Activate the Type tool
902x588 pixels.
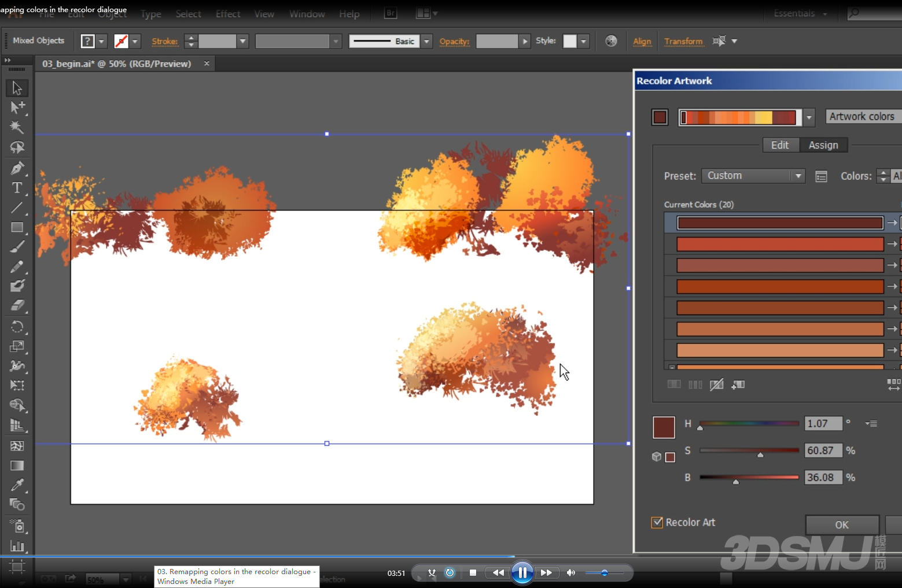point(17,188)
